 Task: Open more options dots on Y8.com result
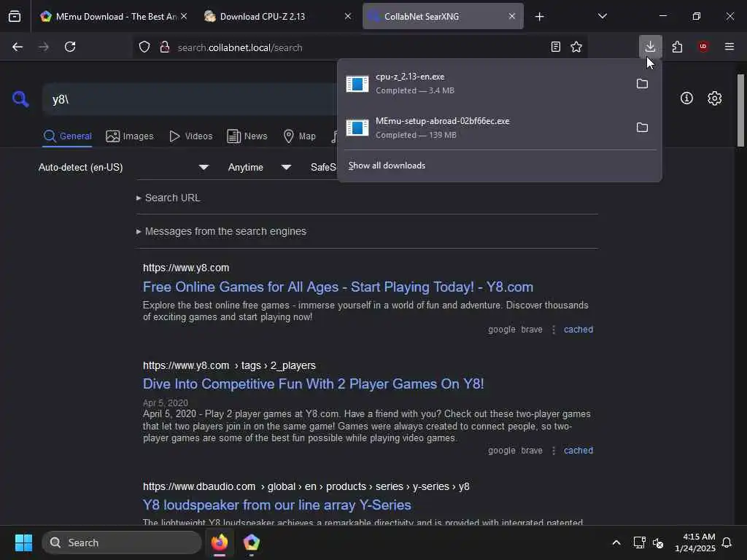[x=553, y=330]
